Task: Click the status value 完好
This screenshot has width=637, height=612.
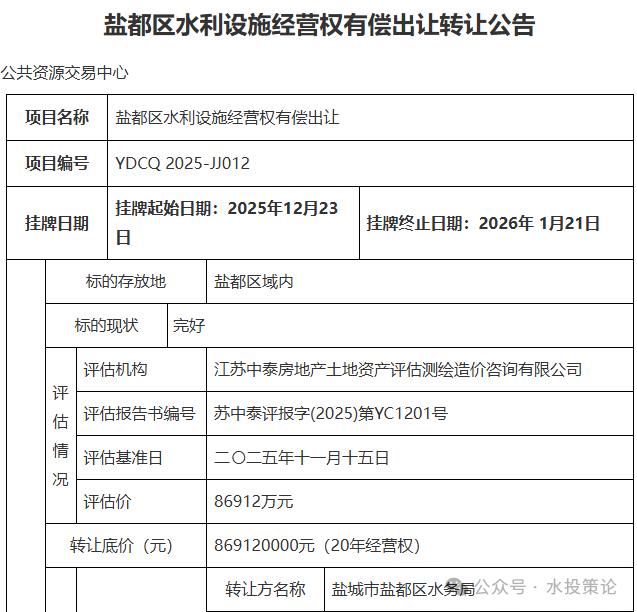Action: coord(189,326)
